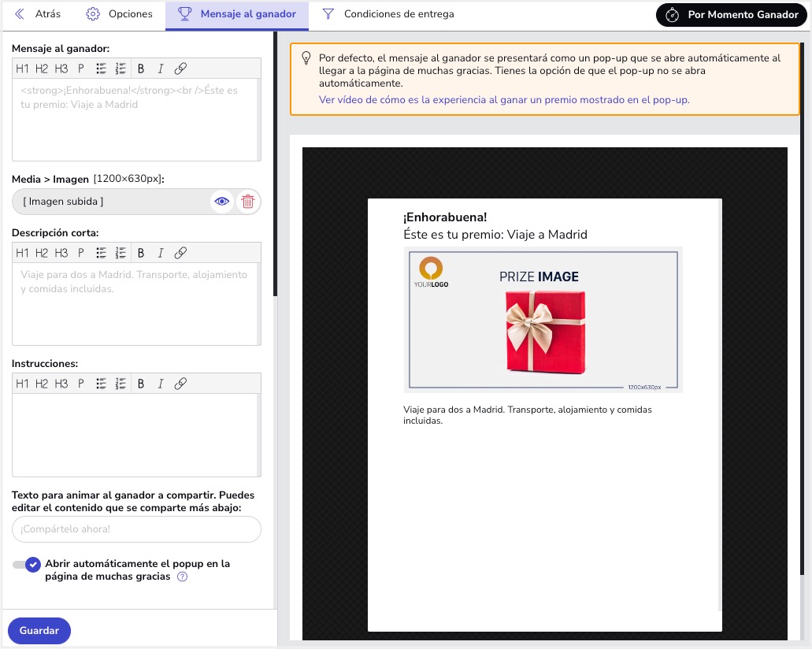Insert link in Mensaje al ganador editor

(x=180, y=69)
